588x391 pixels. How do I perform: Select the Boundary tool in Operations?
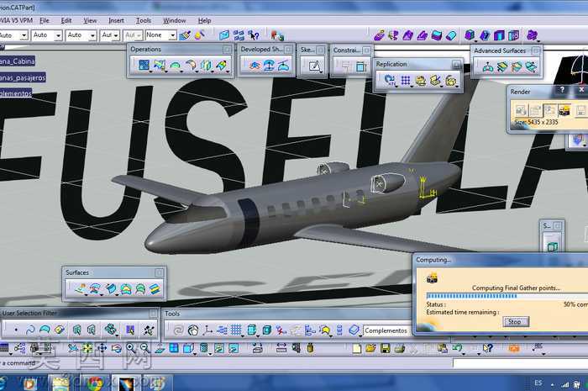[175, 66]
